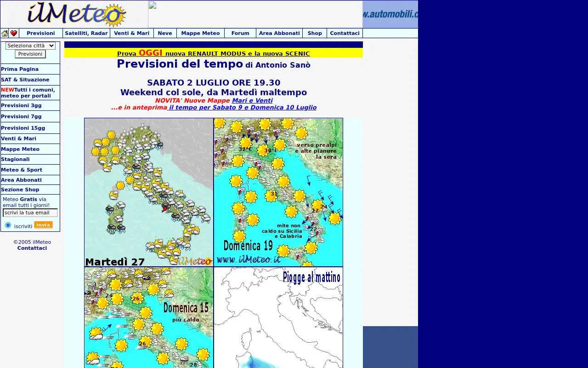Focus the 'scrivi la tua email' field
Viewport: 588px width, 368px height.
tap(30, 213)
